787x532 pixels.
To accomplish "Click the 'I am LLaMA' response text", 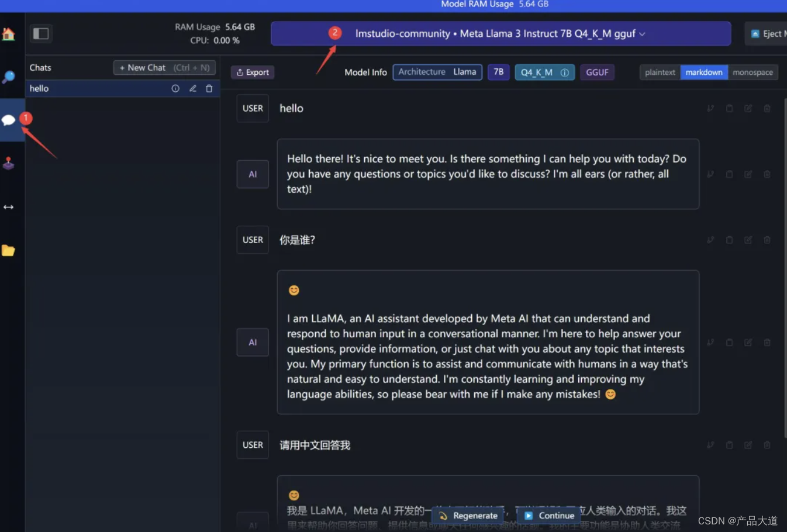I will click(487, 356).
